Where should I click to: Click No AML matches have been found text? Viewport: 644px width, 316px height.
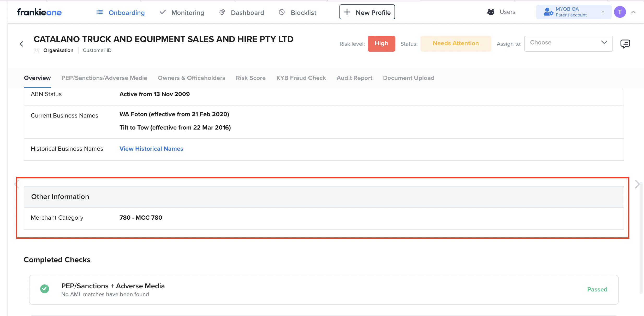105,294
